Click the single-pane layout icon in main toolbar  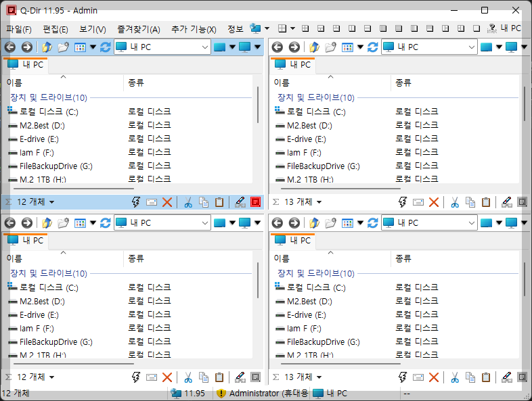(476, 28)
